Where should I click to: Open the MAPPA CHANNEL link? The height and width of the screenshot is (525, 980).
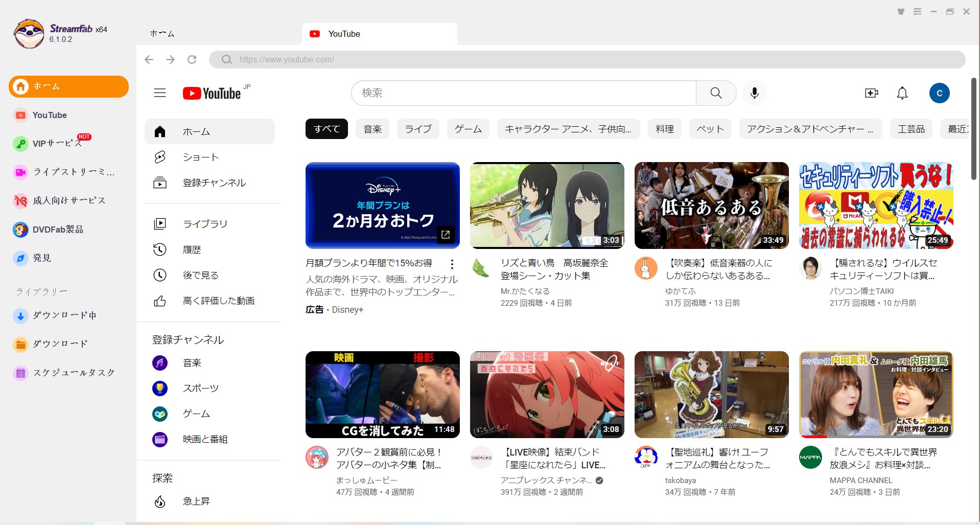click(861, 480)
